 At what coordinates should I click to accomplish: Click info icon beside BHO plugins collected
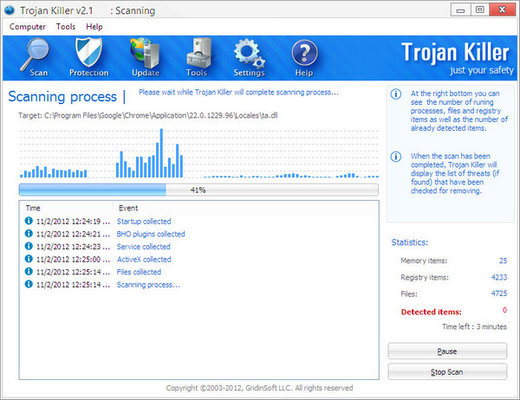(x=29, y=233)
